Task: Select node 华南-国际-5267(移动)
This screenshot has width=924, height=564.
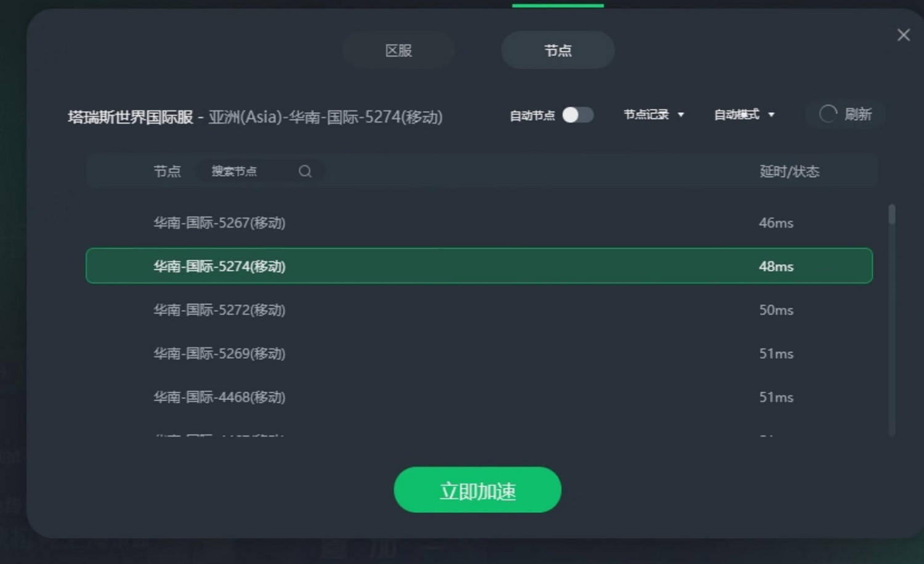Action: tap(479, 223)
